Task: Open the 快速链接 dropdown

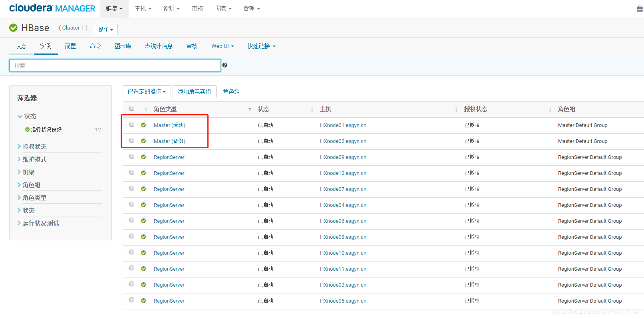Action: pos(261,46)
